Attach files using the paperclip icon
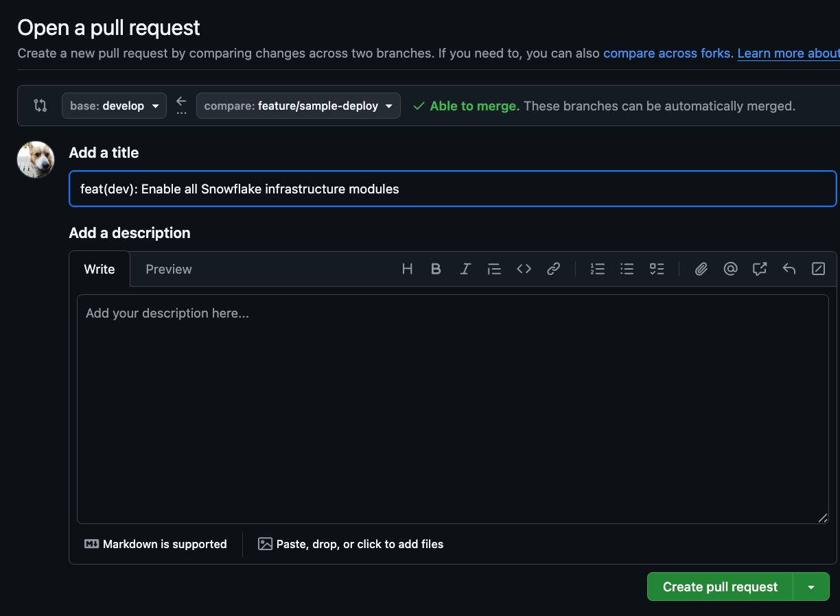Screen dimensions: 840x616 (701, 269)
